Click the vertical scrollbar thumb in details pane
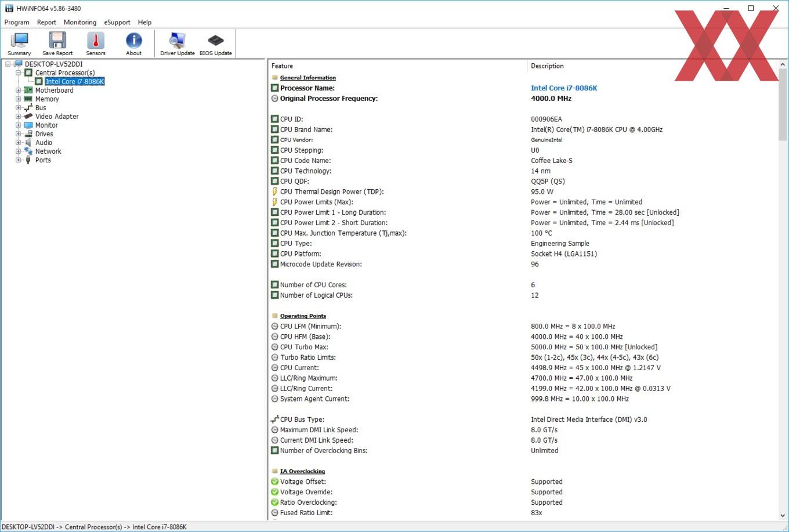The height and width of the screenshot is (532, 789). click(x=783, y=104)
